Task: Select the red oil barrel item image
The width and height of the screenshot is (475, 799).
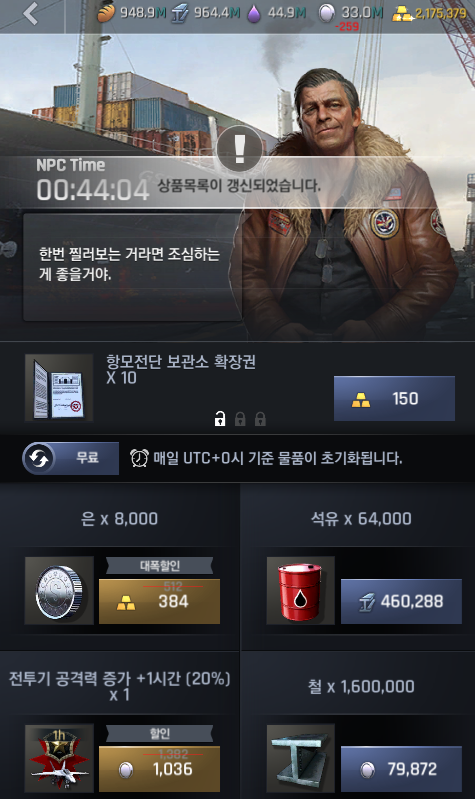Action: point(301,591)
